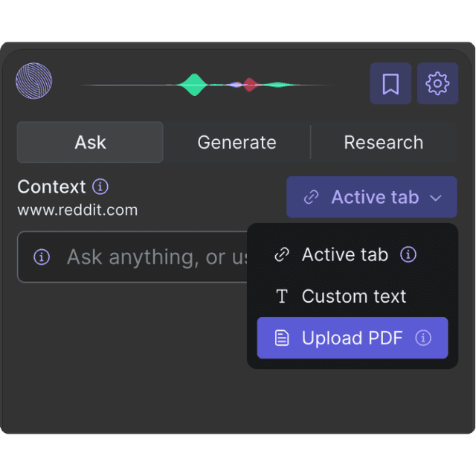Choose Custom text from the context menu

pos(354,297)
